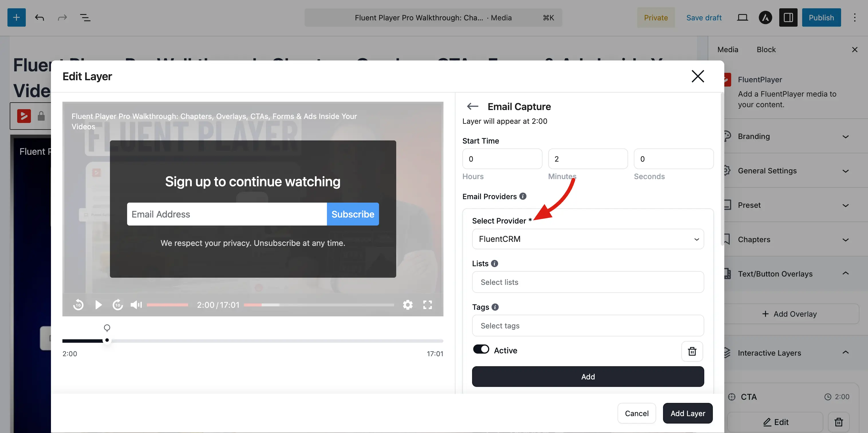The image size is (868, 433).
Task: Close the Edit Layer dialog
Action: click(x=697, y=76)
